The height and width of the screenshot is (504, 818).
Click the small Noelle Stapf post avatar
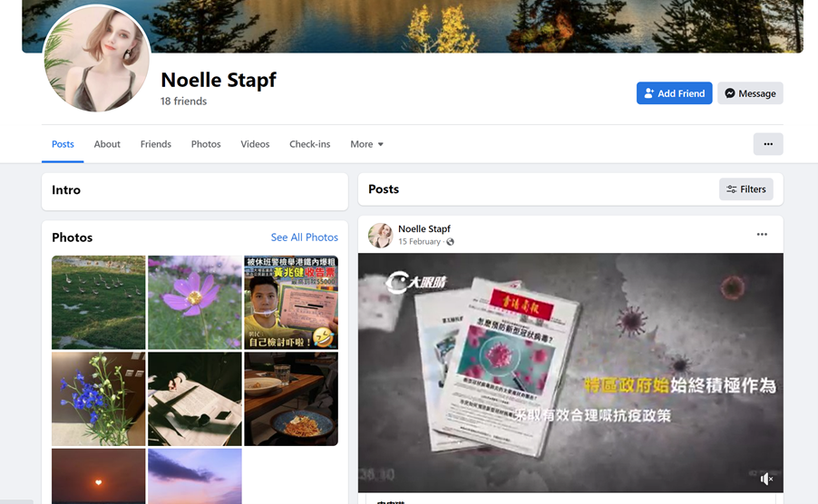pos(380,235)
